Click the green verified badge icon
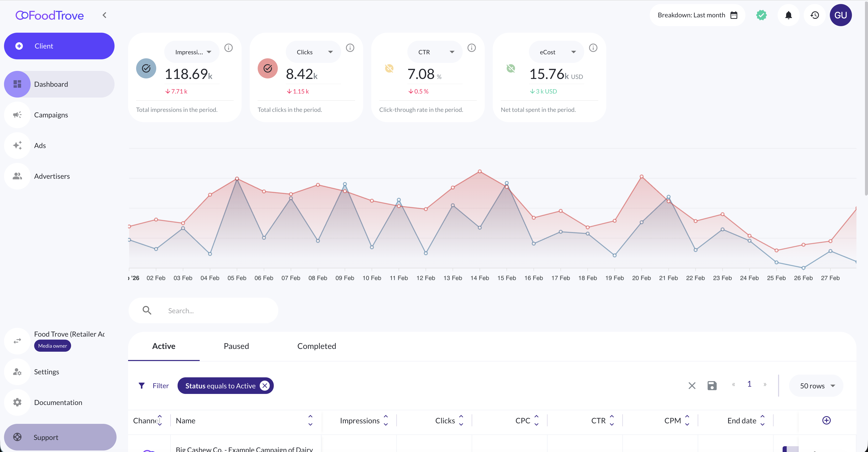Viewport: 868px width, 452px height. pyautogui.click(x=761, y=15)
